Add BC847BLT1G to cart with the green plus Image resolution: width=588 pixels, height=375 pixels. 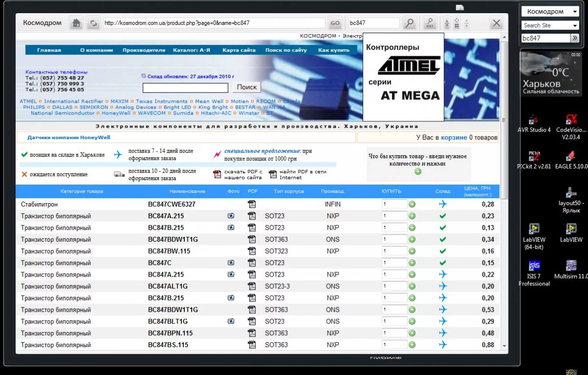pos(412,322)
